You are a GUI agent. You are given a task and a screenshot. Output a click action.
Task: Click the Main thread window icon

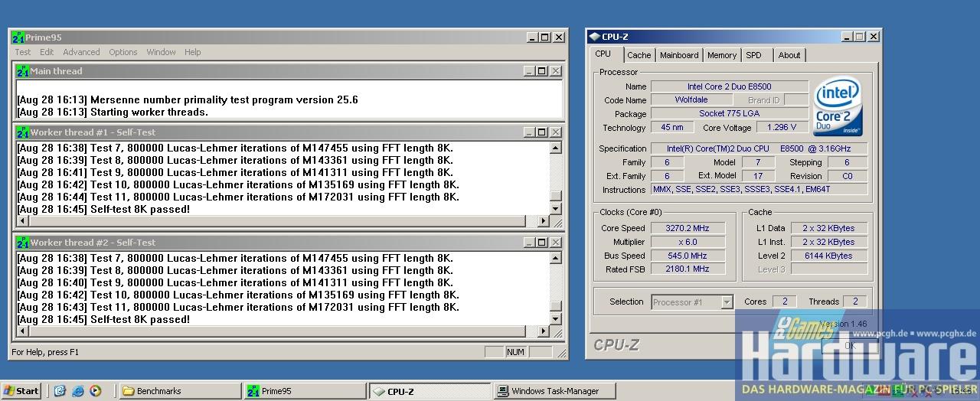tap(23, 71)
